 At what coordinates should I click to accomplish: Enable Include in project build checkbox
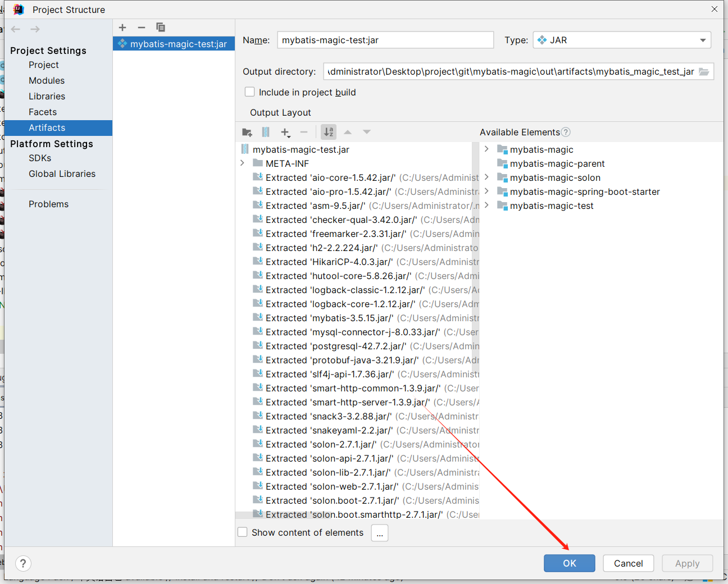tap(250, 92)
